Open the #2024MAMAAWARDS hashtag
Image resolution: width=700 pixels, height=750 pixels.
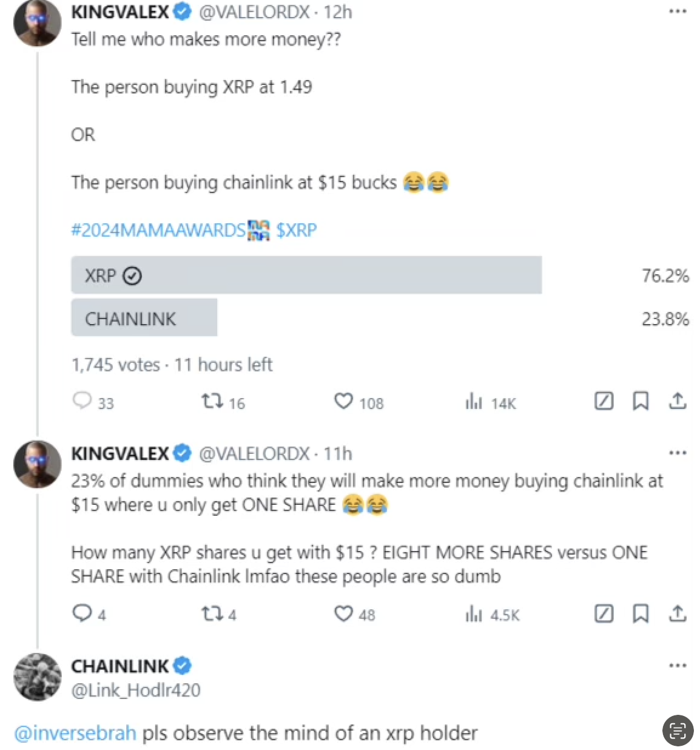[158, 230]
